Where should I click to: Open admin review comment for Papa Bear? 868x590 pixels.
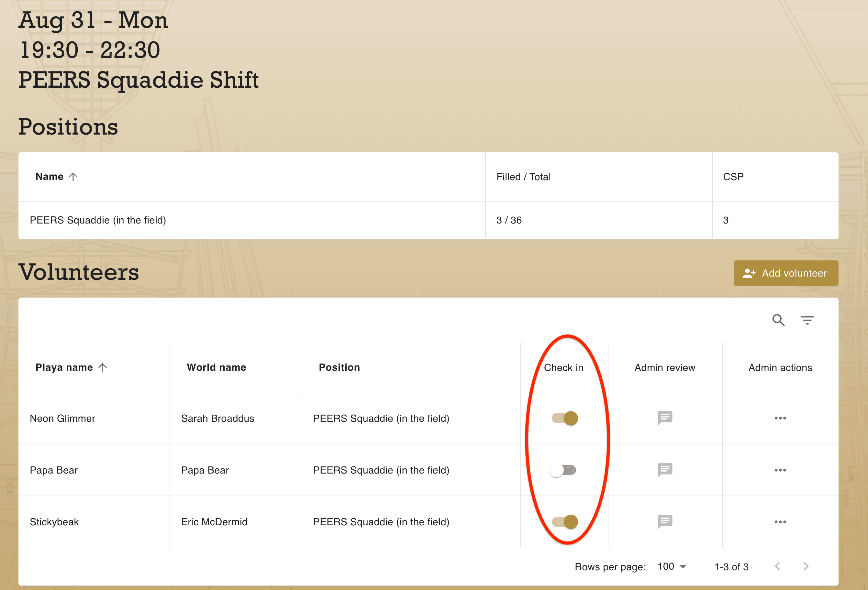[665, 470]
